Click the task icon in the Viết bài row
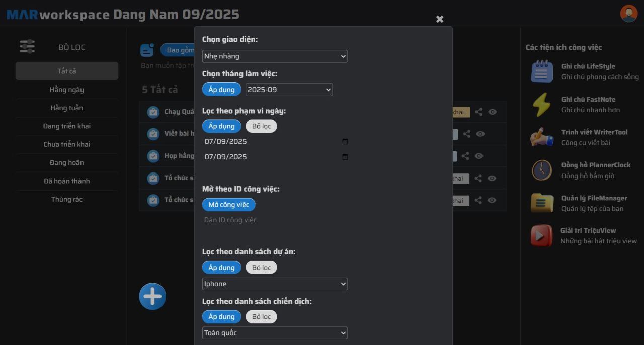 pyautogui.click(x=153, y=134)
